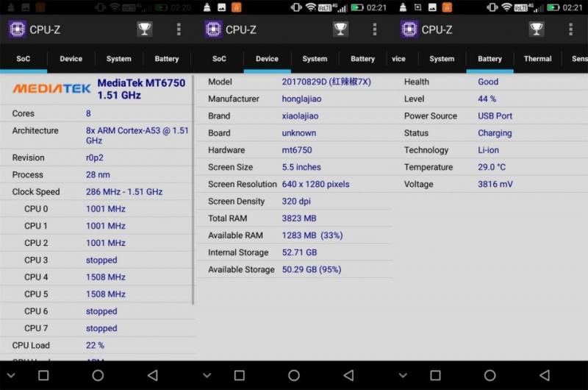588x390 pixels.
Task: Tap Wi-Fi icon in right screen status bar
Action: [506, 7]
